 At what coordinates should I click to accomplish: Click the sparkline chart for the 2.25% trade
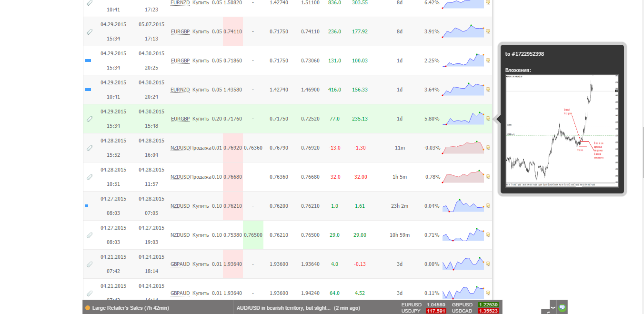463,60
